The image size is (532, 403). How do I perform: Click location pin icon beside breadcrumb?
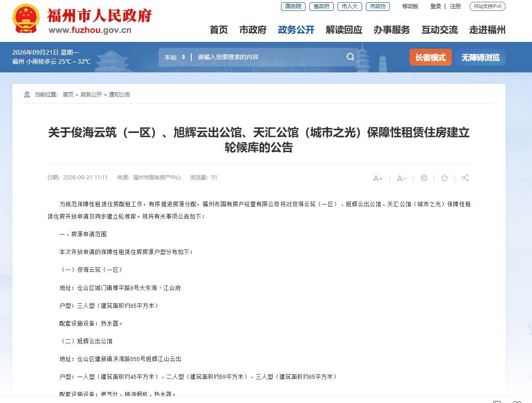[27, 95]
